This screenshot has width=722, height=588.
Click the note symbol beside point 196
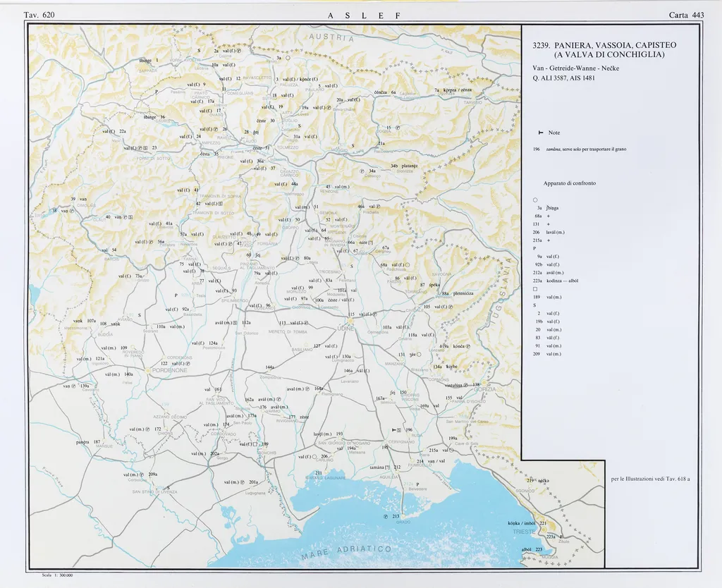click(395, 429)
